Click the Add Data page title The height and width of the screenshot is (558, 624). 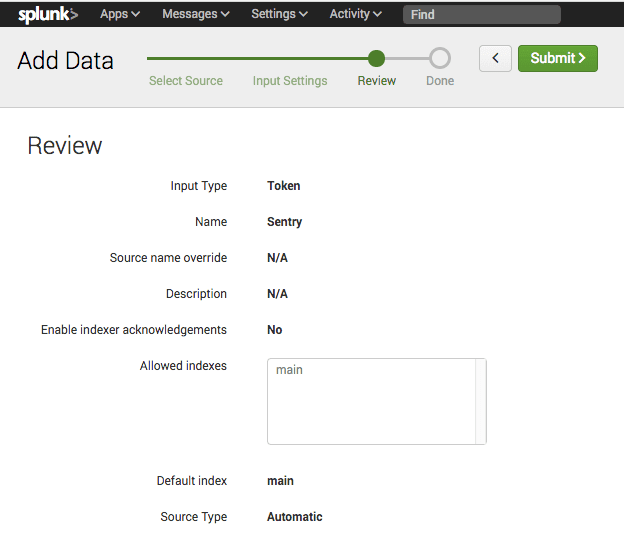pos(66,60)
